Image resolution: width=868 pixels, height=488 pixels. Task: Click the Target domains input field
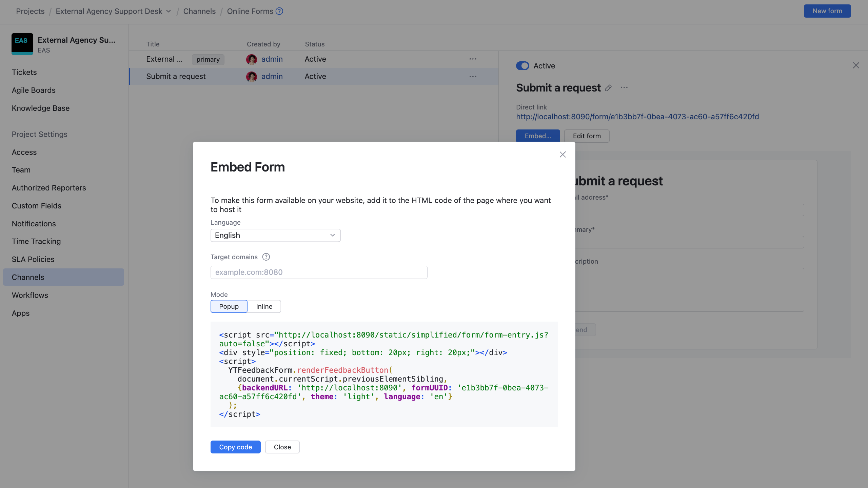pyautogui.click(x=318, y=272)
